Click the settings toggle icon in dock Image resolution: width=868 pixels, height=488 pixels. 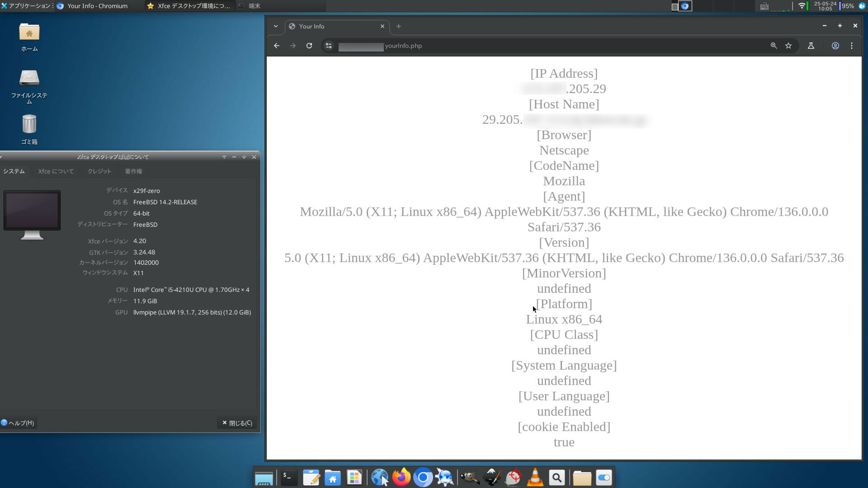pos(604,478)
